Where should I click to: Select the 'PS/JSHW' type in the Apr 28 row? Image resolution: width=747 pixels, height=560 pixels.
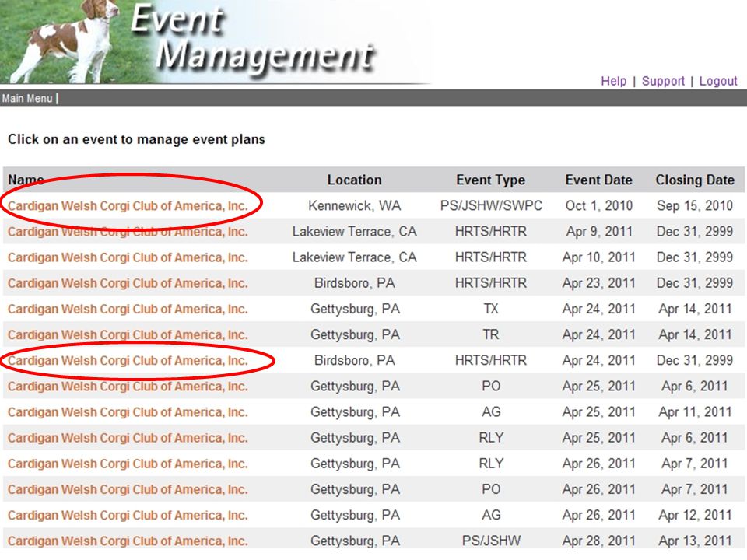pos(491,541)
